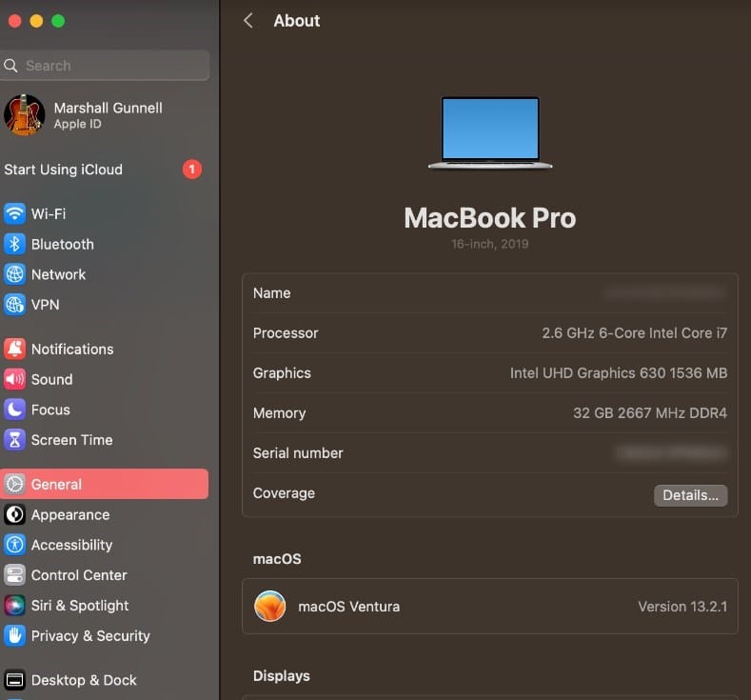The image size is (751, 700).
Task: Click the Screen Time hourglass icon
Action: click(15, 439)
